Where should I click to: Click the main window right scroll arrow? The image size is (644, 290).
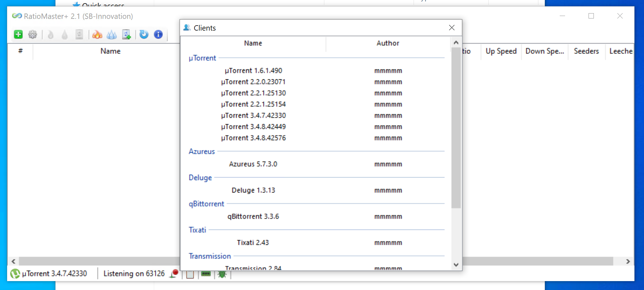(628, 261)
